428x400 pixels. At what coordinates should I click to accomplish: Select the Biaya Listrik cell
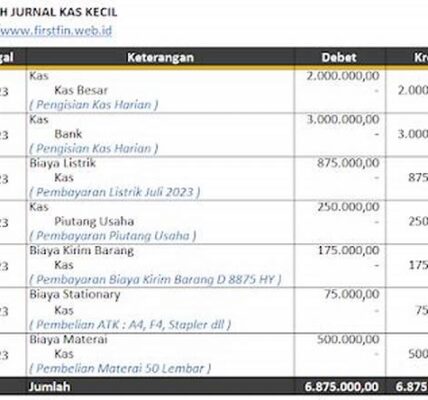[63, 163]
